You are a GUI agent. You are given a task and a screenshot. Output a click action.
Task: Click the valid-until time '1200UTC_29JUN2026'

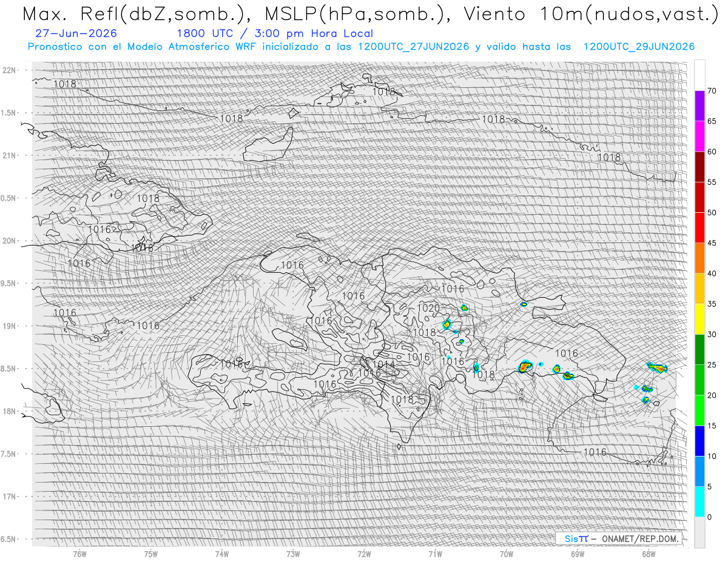coord(639,47)
